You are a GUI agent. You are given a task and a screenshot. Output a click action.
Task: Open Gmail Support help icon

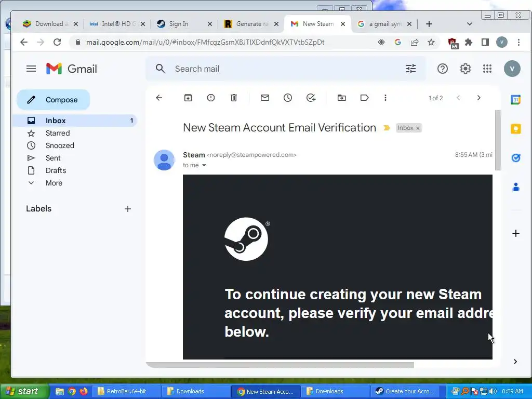click(443, 69)
